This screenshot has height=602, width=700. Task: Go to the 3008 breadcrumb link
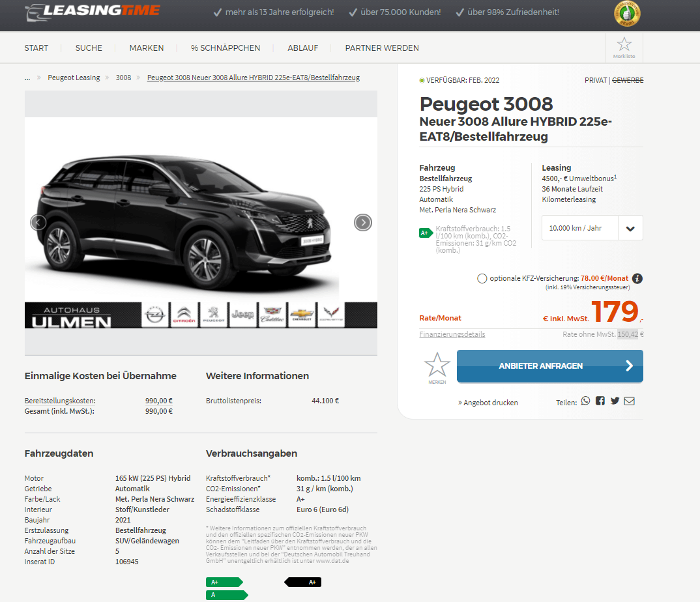coord(124,78)
